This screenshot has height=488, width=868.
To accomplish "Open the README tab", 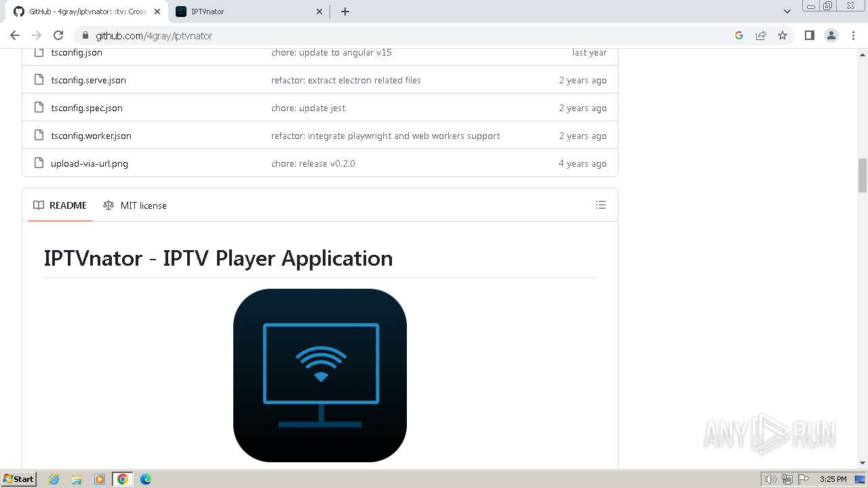I will click(60, 205).
